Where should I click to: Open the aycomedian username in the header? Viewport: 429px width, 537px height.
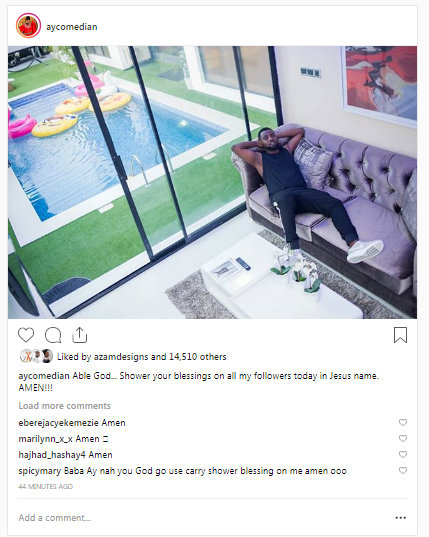(x=72, y=27)
